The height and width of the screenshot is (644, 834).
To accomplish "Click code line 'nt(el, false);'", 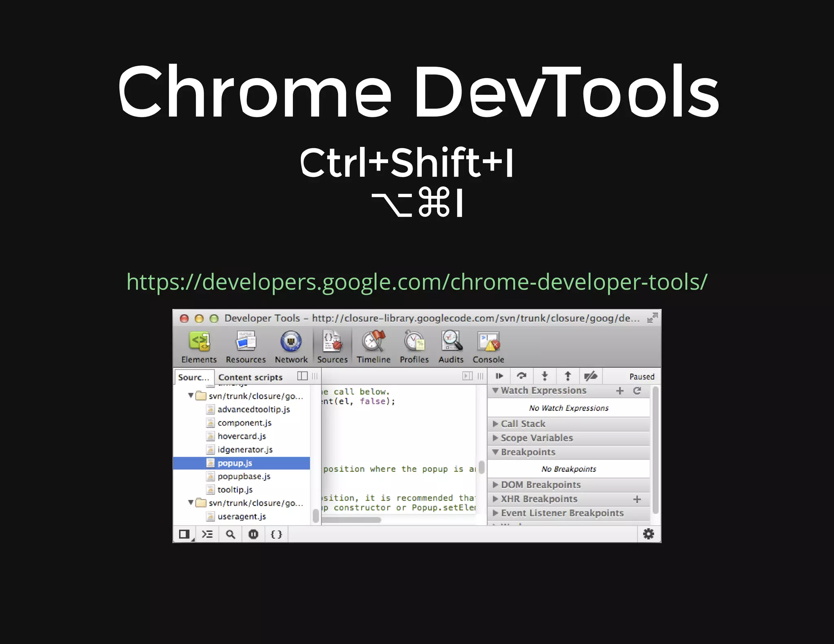I will [x=358, y=401].
